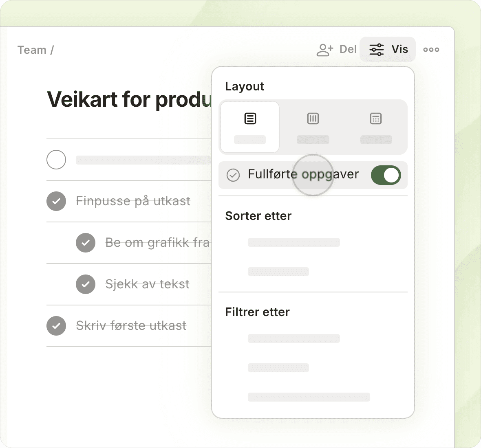This screenshot has height=448, width=481.
Task: Click the Vis sliders icon
Action: point(376,50)
